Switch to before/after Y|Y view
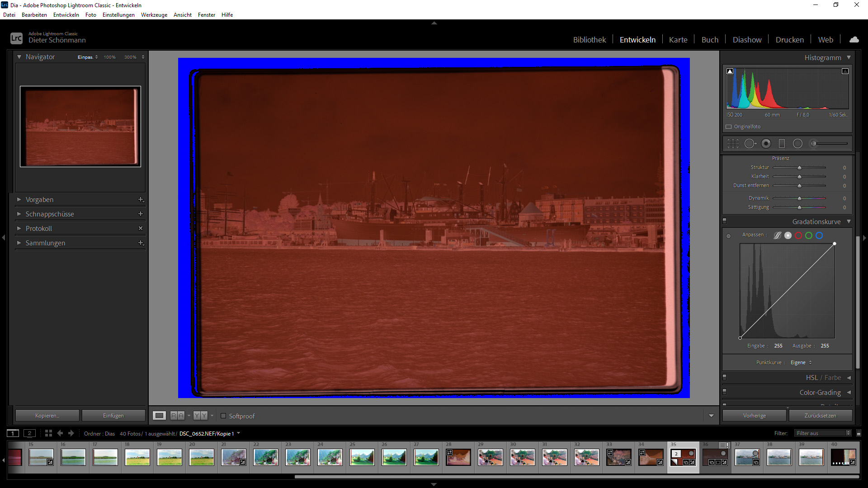The image size is (868, 488). tap(200, 416)
